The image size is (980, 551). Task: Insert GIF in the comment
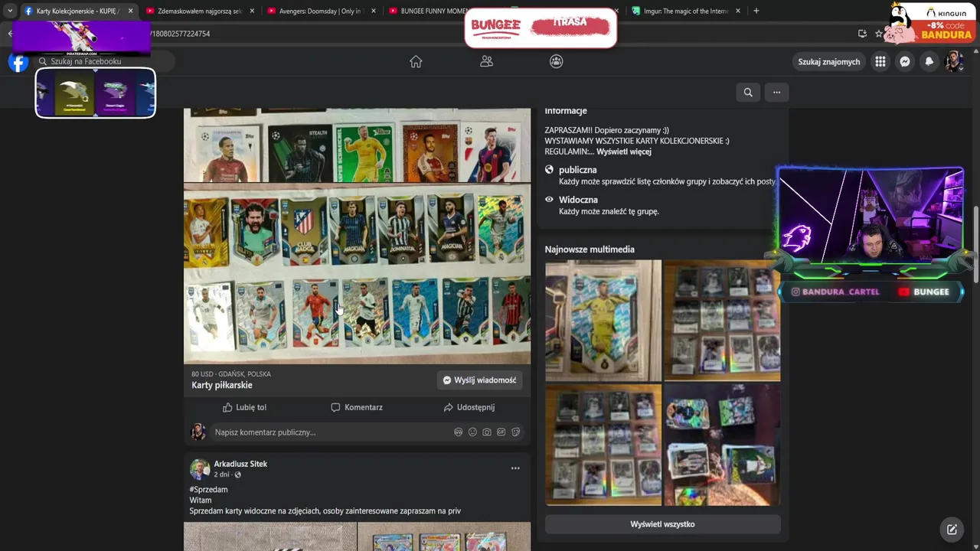coord(501,432)
